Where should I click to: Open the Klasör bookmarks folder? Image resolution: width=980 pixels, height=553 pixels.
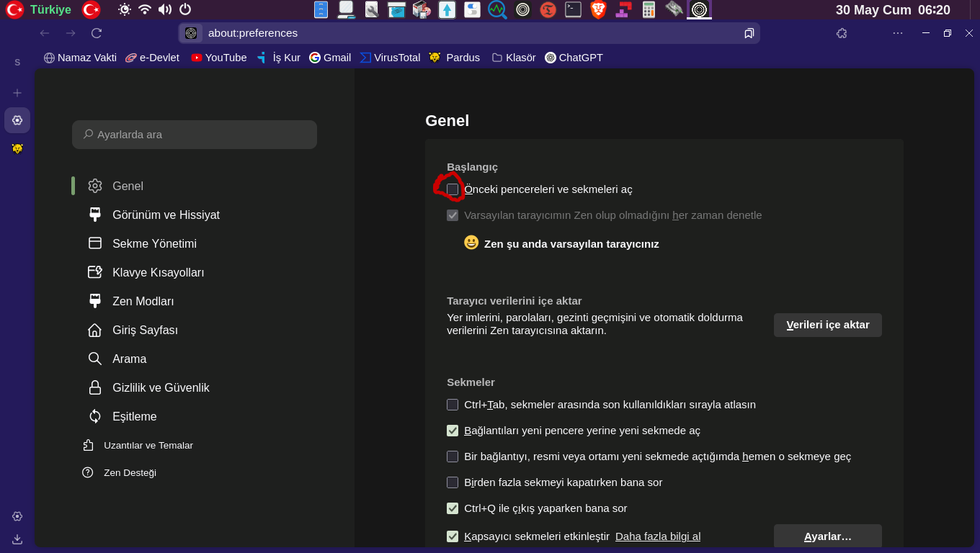pyautogui.click(x=514, y=58)
